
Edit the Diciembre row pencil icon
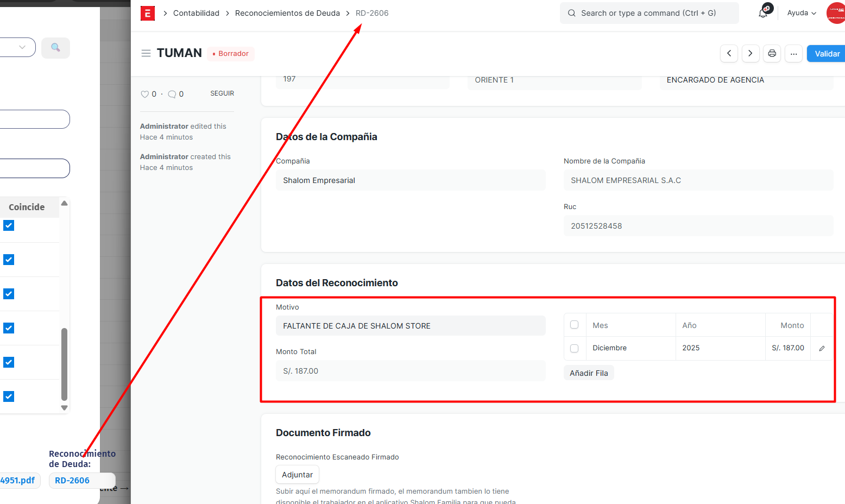[822, 348]
